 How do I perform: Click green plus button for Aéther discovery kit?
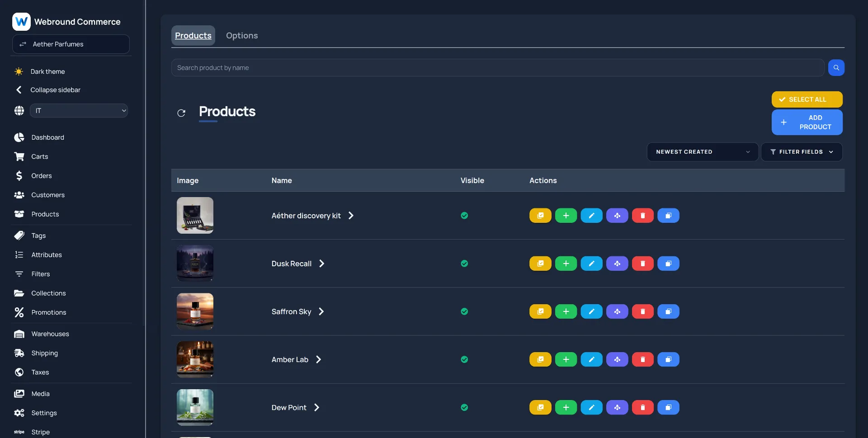(x=566, y=216)
